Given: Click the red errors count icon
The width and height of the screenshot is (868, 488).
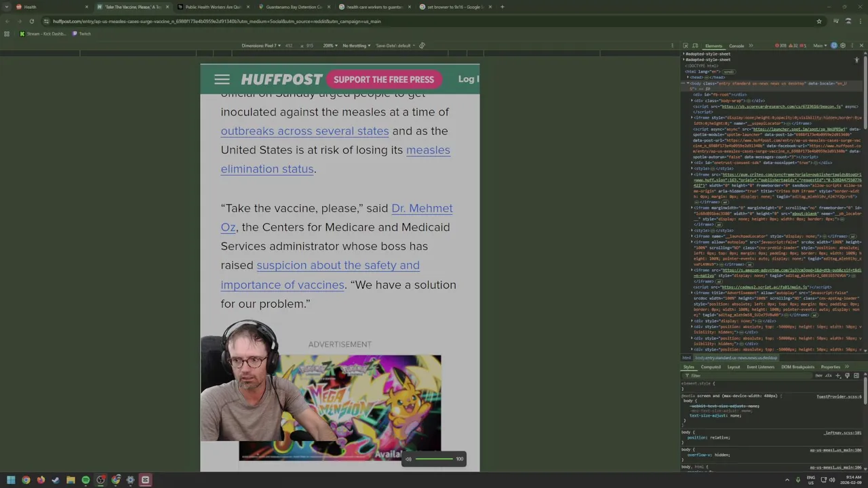Looking at the screenshot, I should click(x=780, y=45).
